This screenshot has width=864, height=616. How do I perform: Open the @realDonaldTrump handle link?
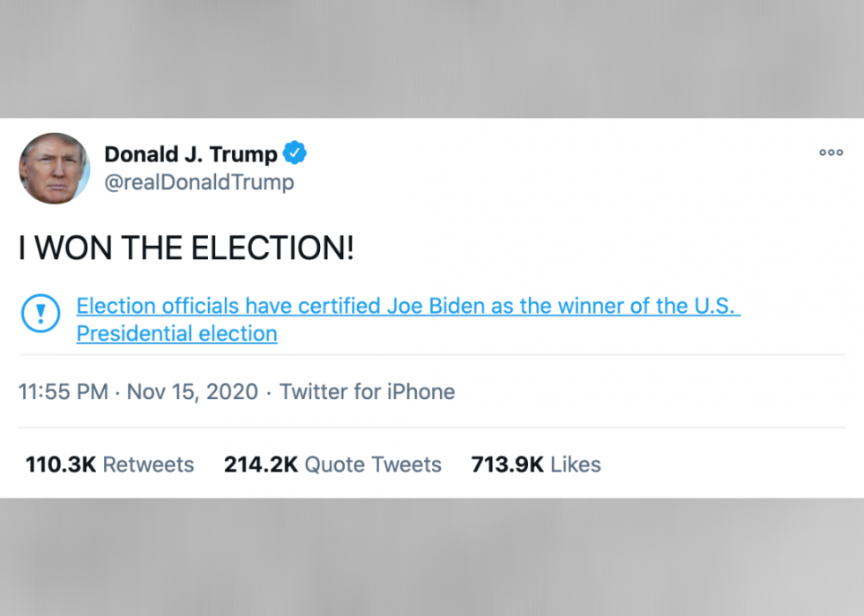coord(199,182)
